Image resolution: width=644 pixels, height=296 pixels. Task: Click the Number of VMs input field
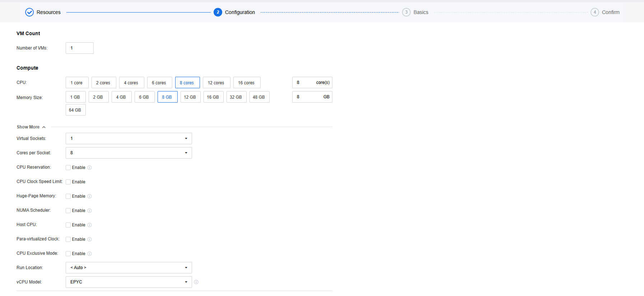[80, 48]
